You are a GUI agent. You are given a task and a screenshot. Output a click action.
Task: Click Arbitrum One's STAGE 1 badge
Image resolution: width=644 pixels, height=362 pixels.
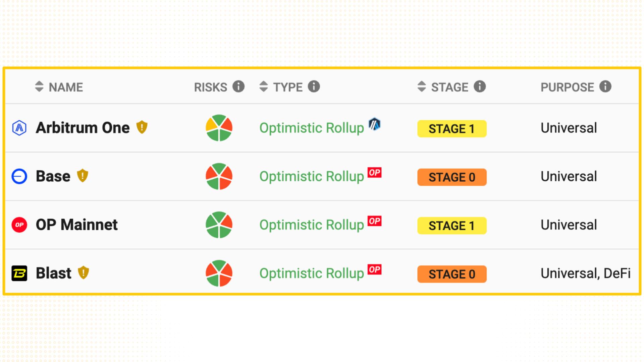click(x=452, y=129)
